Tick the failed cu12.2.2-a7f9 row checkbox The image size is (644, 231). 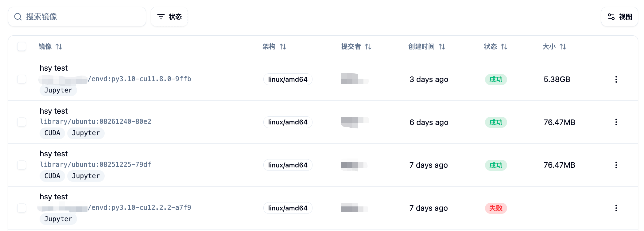pyautogui.click(x=22, y=208)
